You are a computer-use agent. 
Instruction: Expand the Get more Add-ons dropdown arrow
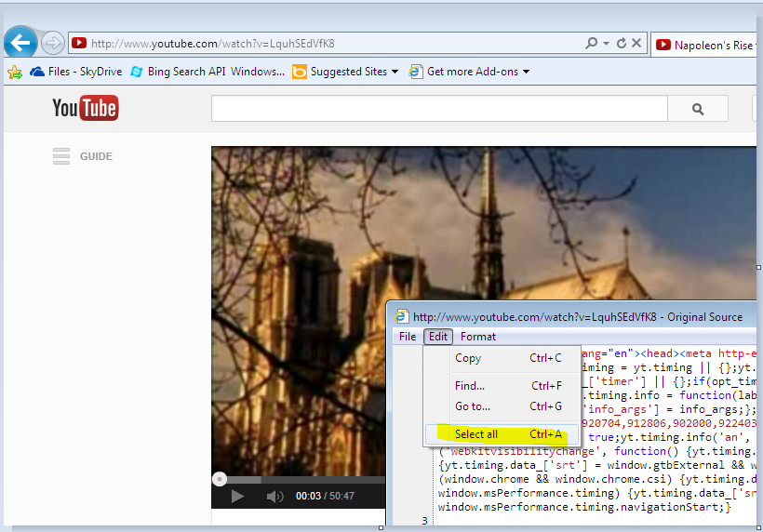526,72
